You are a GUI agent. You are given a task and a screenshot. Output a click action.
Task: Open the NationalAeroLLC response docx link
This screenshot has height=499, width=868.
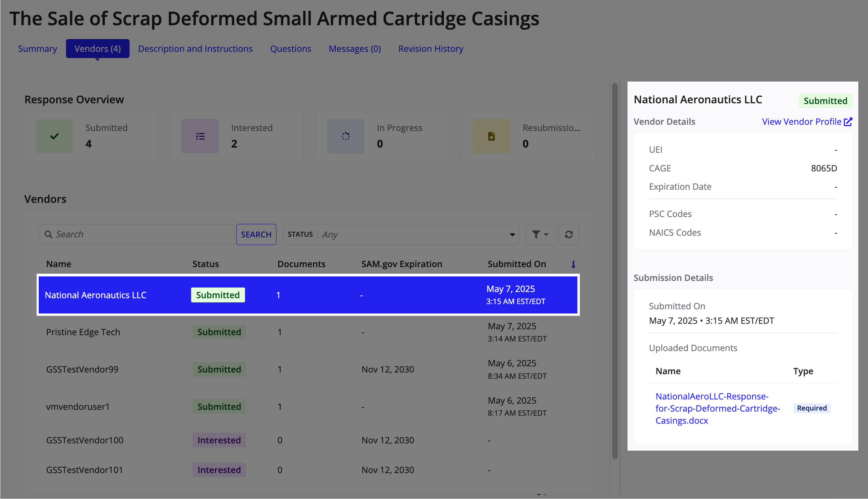(x=718, y=408)
